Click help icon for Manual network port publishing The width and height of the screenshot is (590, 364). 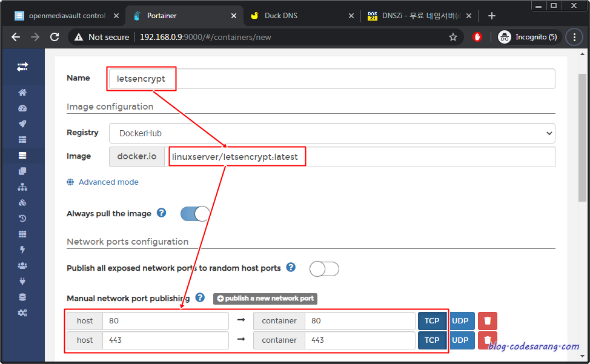[200, 298]
